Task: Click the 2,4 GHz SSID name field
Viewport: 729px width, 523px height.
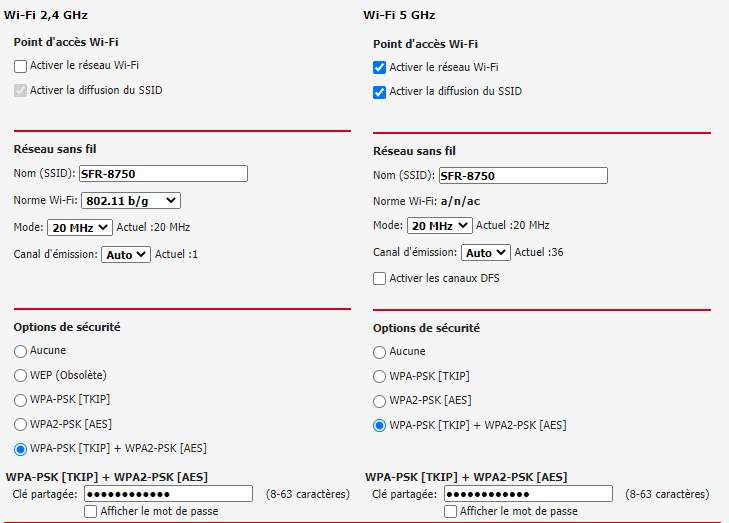Action: coord(163,174)
